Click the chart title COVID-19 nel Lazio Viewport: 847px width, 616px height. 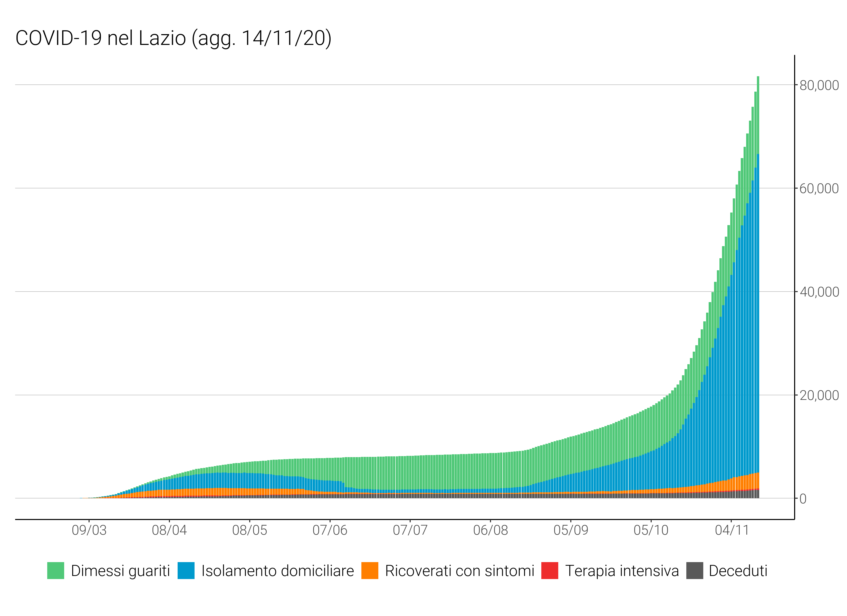173,38
